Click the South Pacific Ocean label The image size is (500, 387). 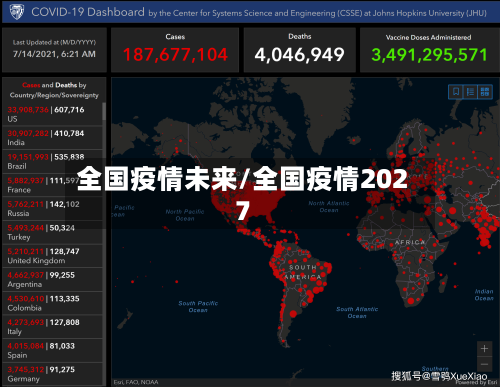(198, 307)
